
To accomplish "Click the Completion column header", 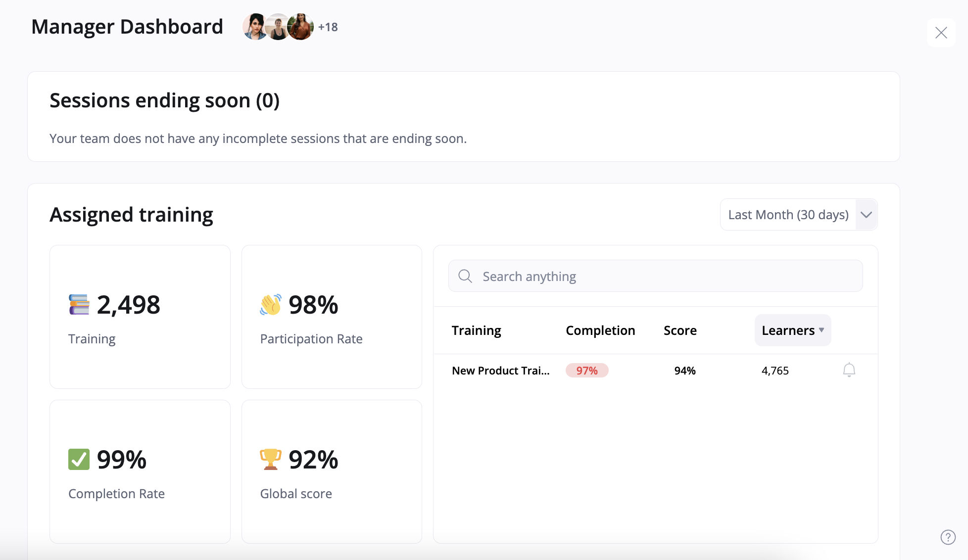I will point(600,330).
